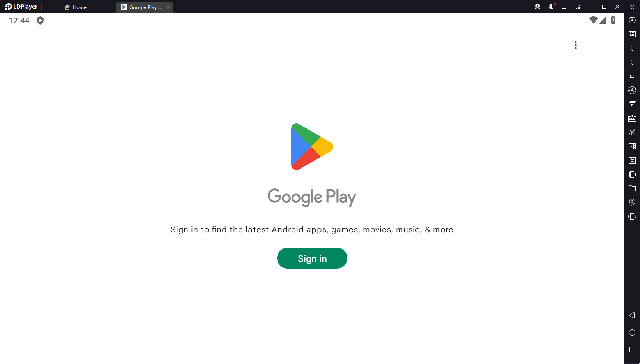Click the battery charging status icon
The height and width of the screenshot is (364, 640).
point(613,20)
